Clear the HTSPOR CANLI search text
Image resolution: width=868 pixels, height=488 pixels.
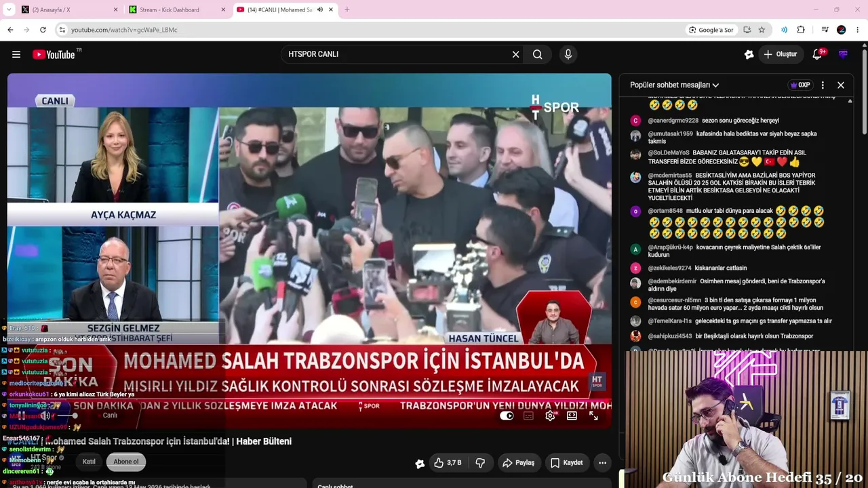coord(515,54)
